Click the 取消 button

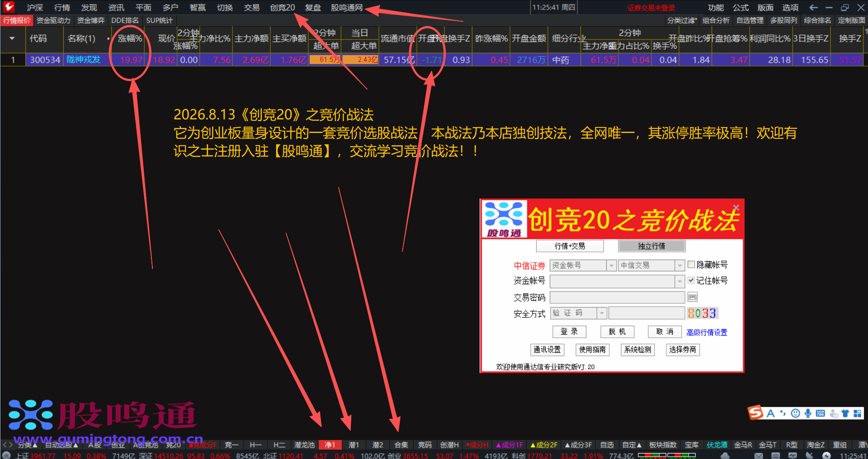[x=665, y=331]
